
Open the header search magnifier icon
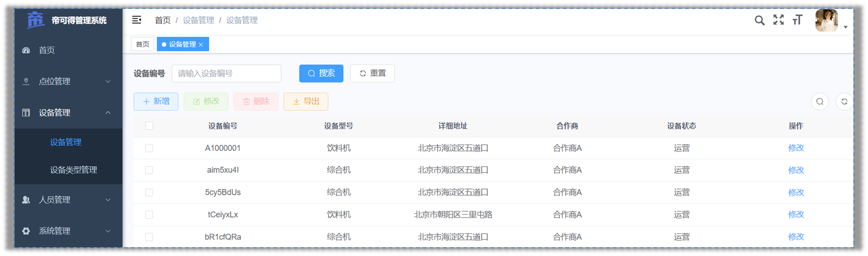(x=759, y=20)
